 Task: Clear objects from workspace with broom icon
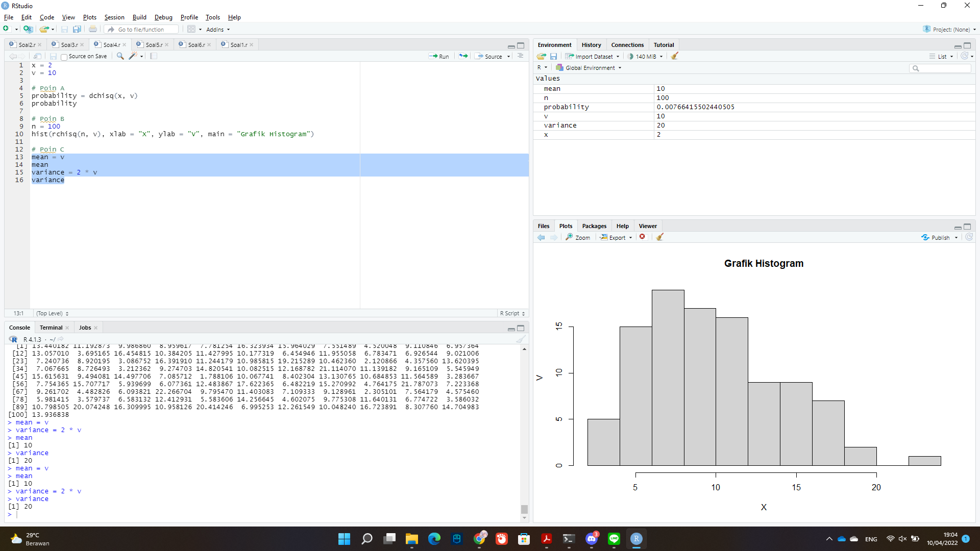pyautogui.click(x=675, y=56)
